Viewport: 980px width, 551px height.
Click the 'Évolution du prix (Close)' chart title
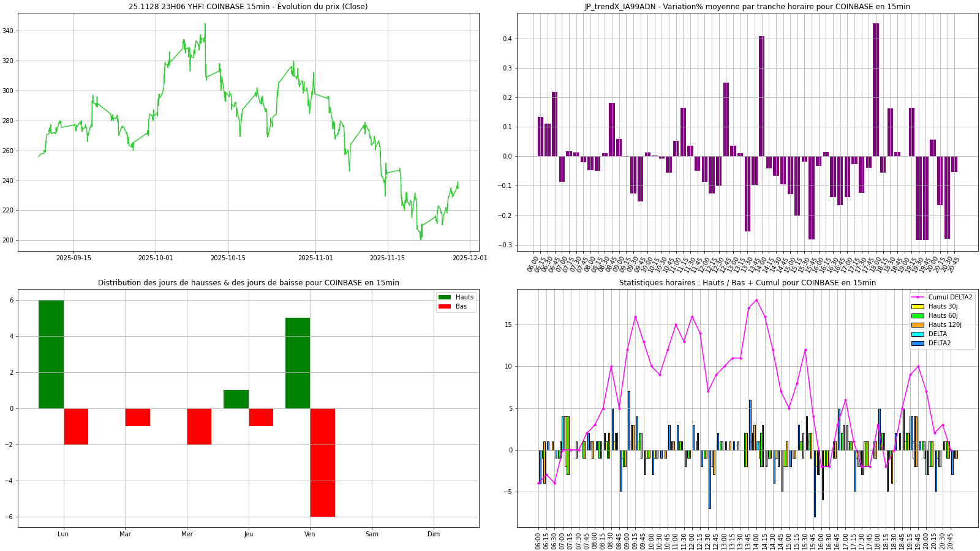(248, 7)
